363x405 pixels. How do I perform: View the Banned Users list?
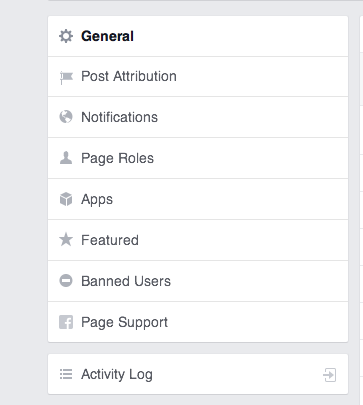click(198, 281)
